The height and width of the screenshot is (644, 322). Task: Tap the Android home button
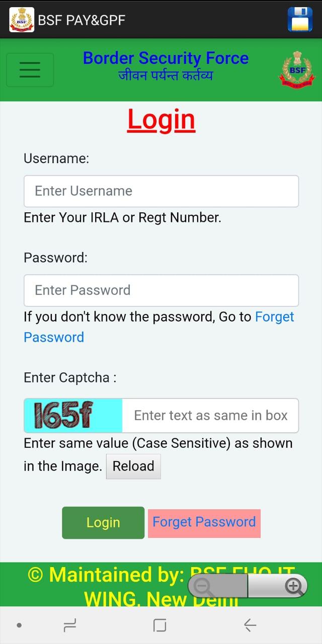tap(159, 625)
